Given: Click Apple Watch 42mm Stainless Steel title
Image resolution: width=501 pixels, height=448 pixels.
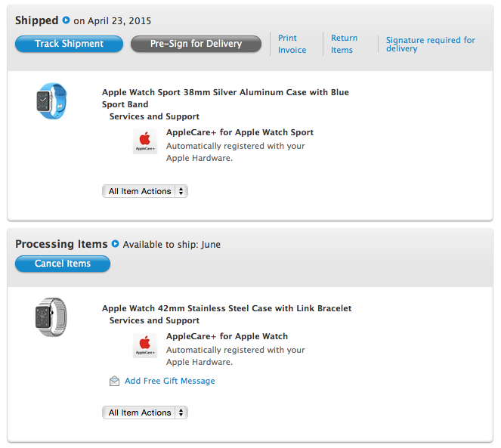Looking at the screenshot, I should (x=227, y=308).
